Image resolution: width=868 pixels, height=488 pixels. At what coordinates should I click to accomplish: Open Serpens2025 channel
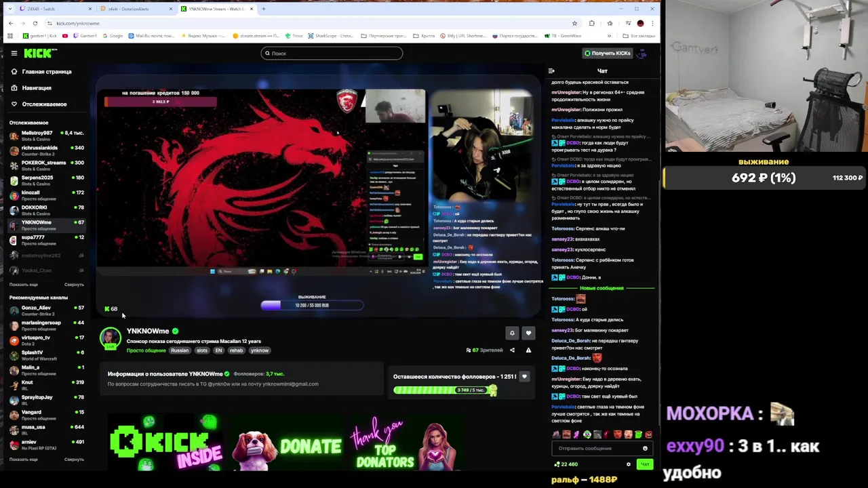[46, 180]
